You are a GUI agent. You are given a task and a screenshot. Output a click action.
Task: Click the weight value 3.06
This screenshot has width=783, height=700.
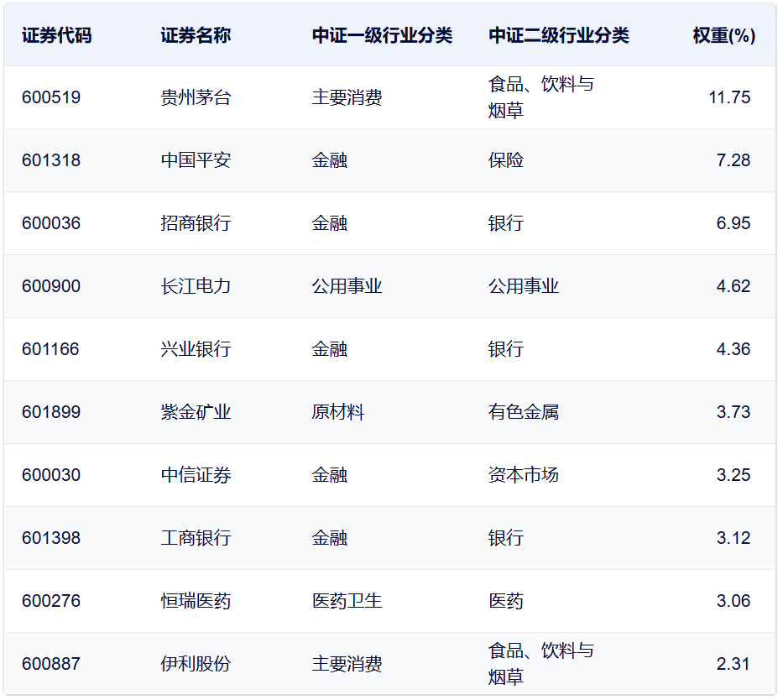coord(733,601)
